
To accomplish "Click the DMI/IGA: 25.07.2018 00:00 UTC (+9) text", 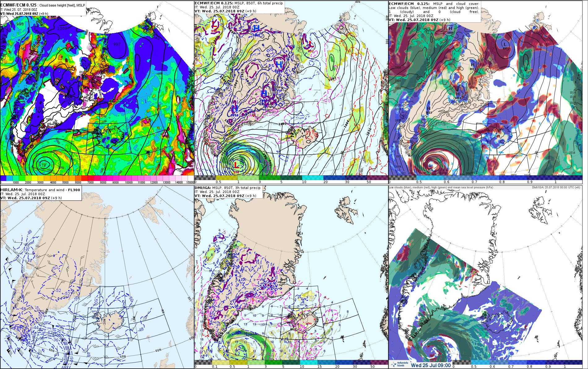I will click(x=556, y=187).
